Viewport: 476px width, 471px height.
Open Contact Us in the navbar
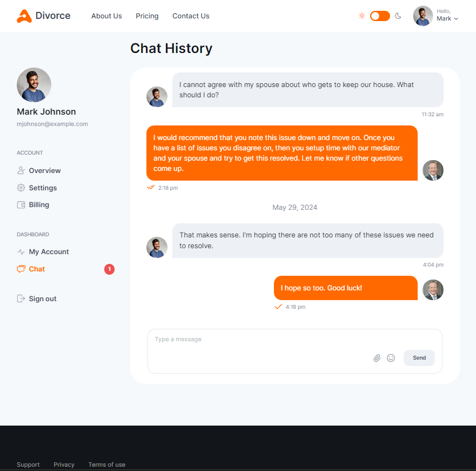191,16
